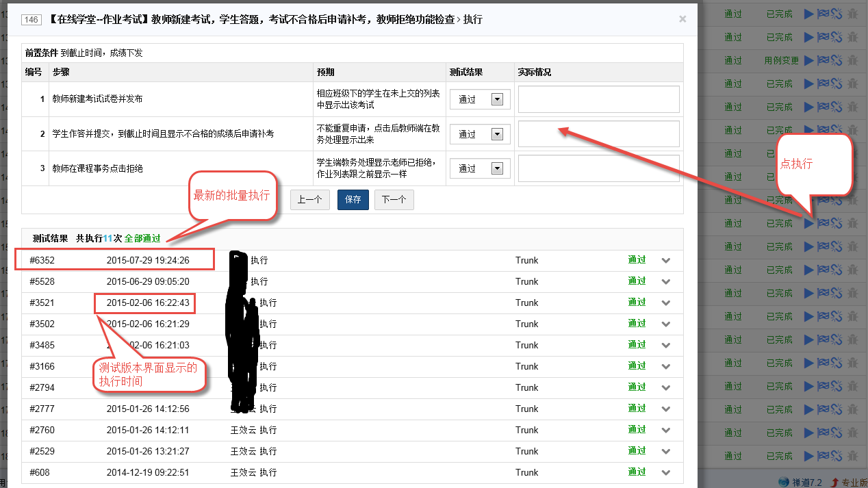
Task: Go to the next case with 下一个
Action: click(394, 200)
